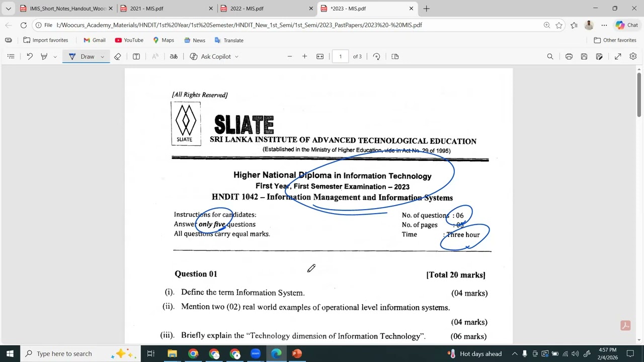The width and height of the screenshot is (644, 362).
Task: Click the PDF vertical scrollbar thumb
Action: coord(639,95)
